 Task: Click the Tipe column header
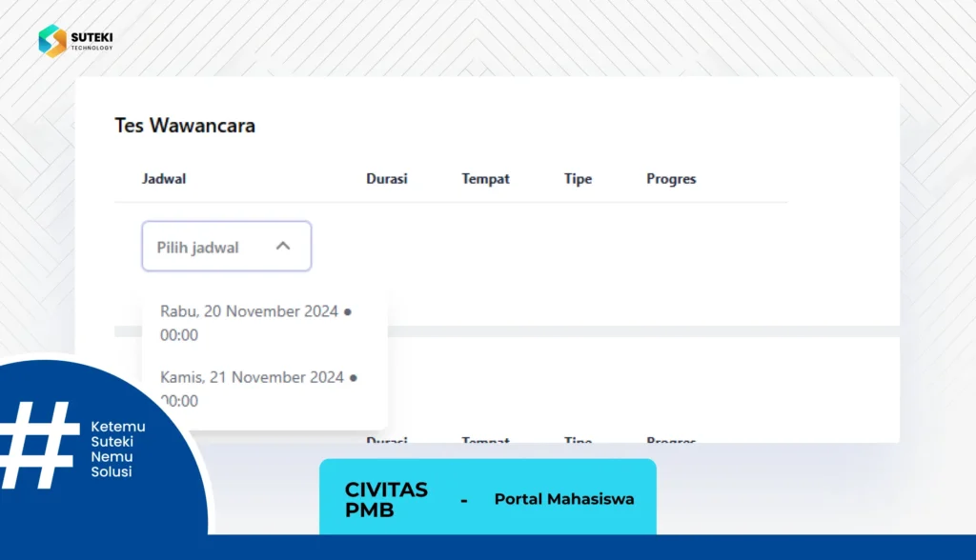578,179
